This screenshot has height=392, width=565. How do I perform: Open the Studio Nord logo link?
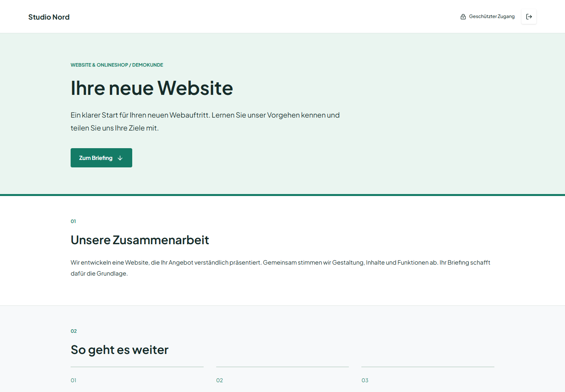point(49,17)
